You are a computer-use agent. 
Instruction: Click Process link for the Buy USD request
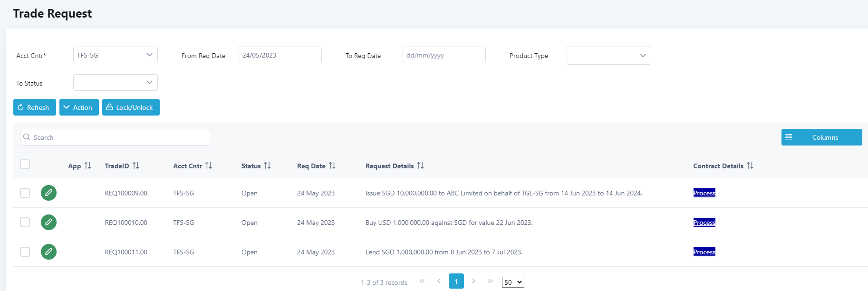(704, 223)
